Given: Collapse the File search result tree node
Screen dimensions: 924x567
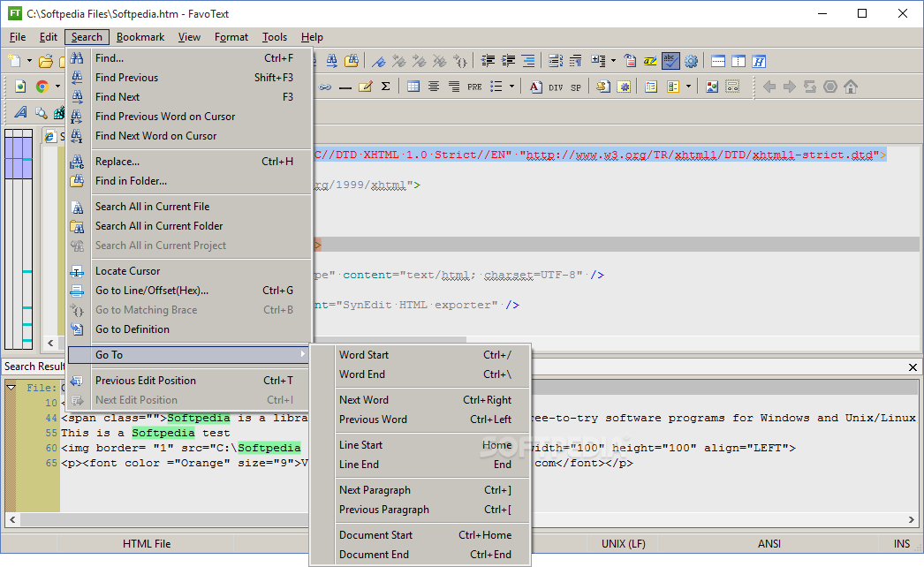Looking at the screenshot, I should click(11, 388).
